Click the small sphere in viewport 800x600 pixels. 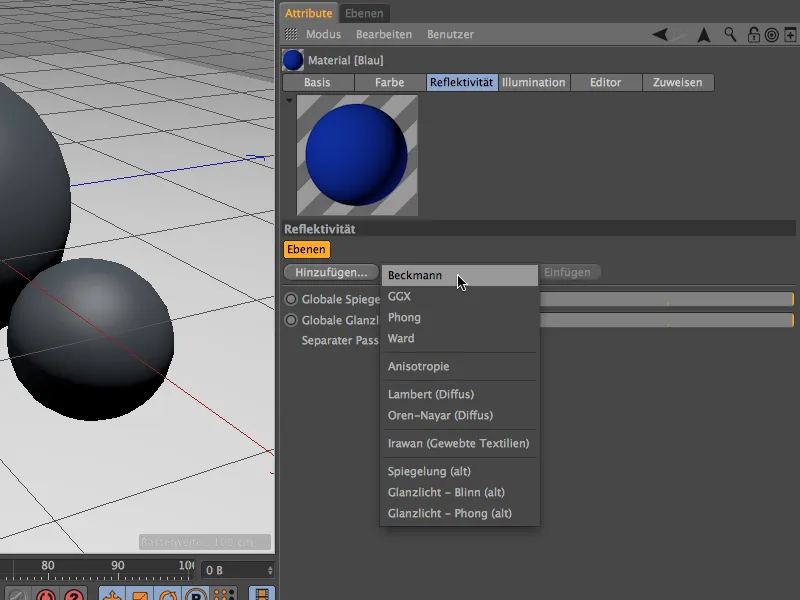tap(91, 339)
